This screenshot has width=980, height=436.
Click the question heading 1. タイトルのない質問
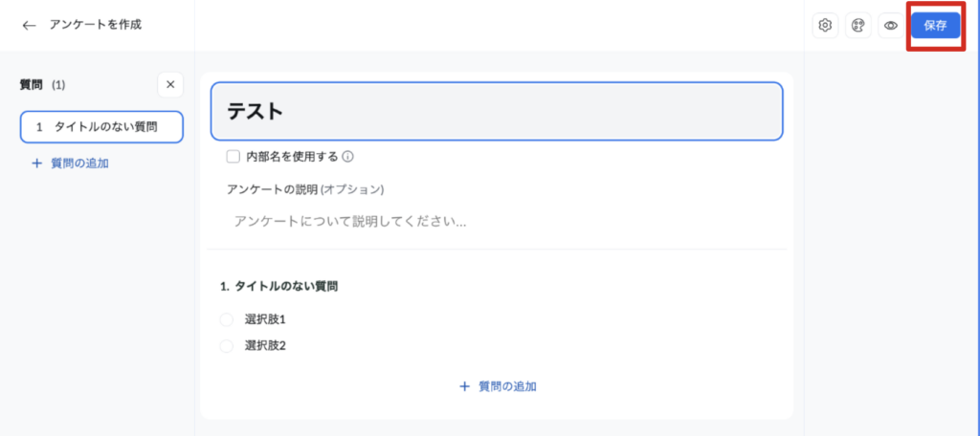click(278, 286)
